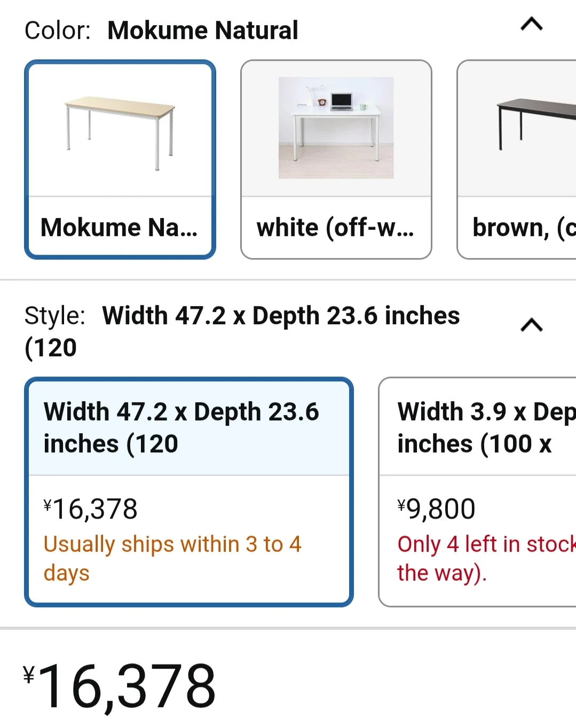The height and width of the screenshot is (728, 576).
Task: Tap the selected style name in the Style header
Action: coord(281,316)
